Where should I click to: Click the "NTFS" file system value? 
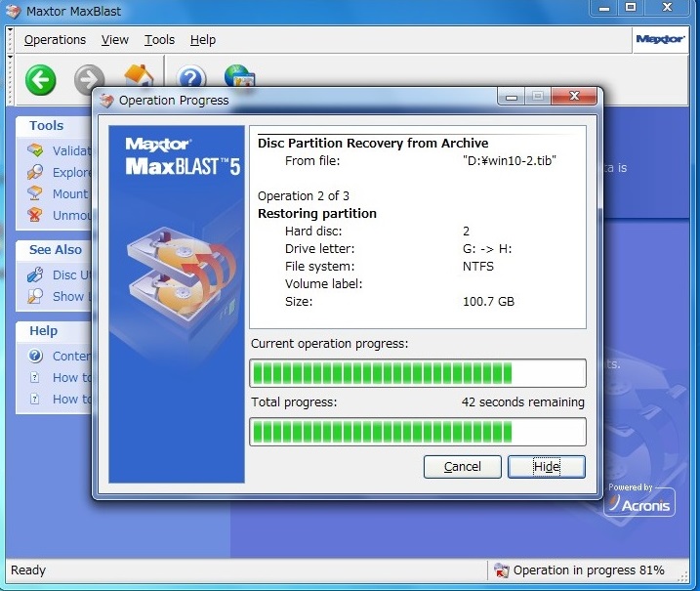point(478,267)
